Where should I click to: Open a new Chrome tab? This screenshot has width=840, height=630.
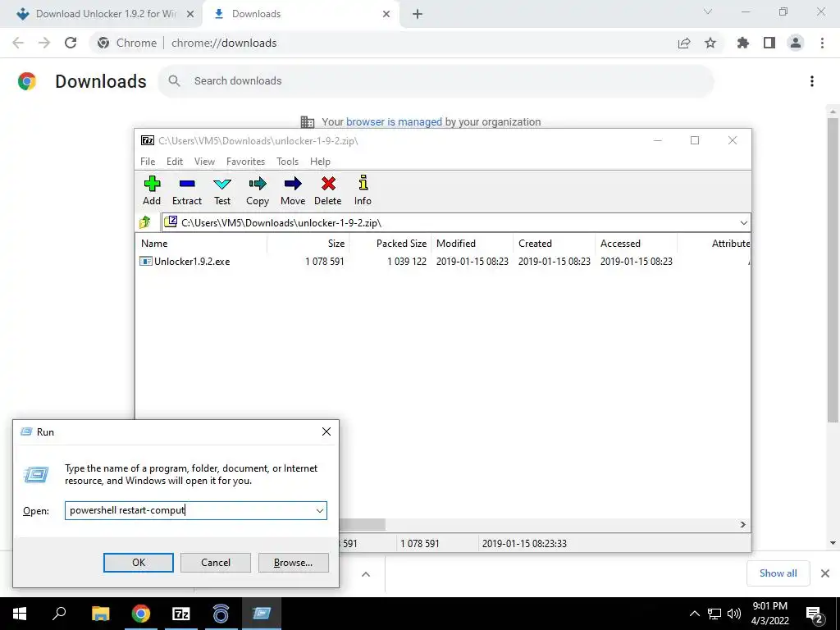(x=418, y=14)
